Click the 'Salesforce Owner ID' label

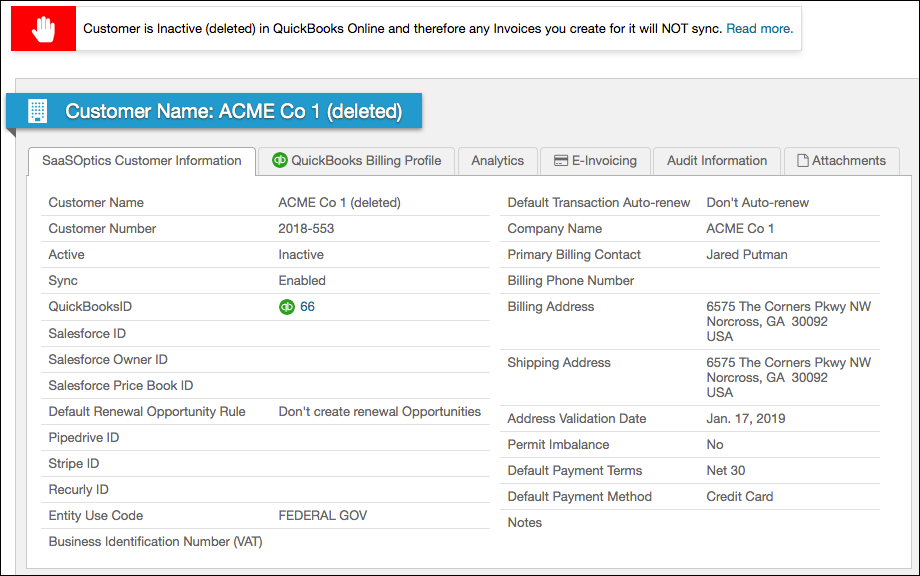[x=108, y=360]
